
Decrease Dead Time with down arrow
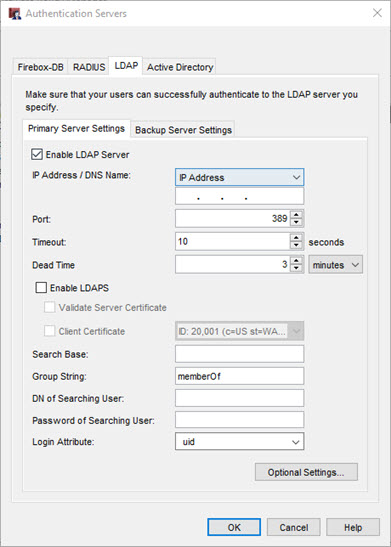(x=296, y=268)
